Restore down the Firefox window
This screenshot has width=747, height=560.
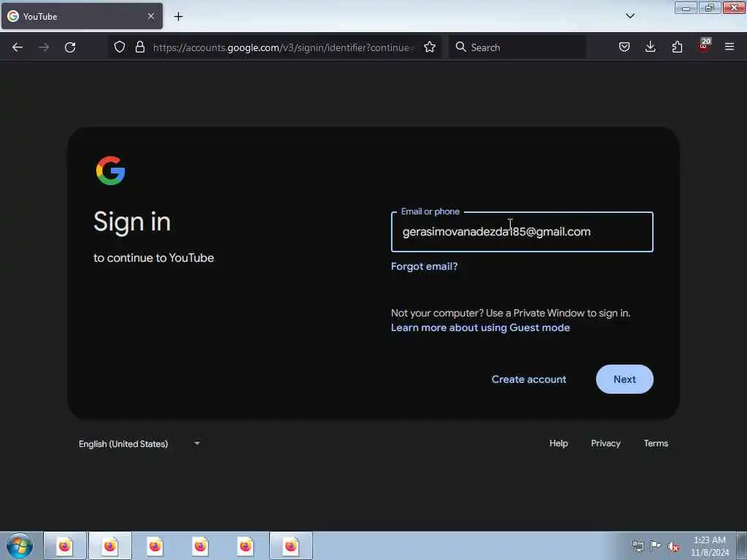pyautogui.click(x=710, y=7)
